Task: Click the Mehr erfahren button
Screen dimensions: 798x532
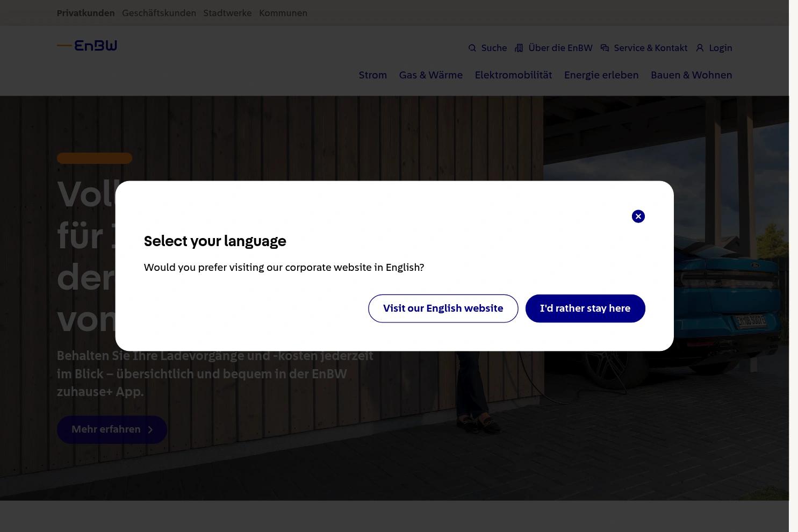Action: tap(112, 429)
